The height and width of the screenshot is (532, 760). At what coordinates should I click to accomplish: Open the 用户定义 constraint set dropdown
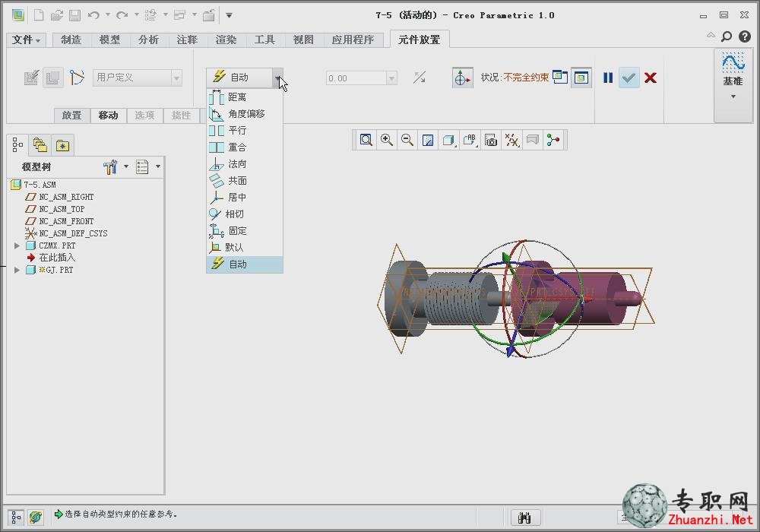[176, 78]
